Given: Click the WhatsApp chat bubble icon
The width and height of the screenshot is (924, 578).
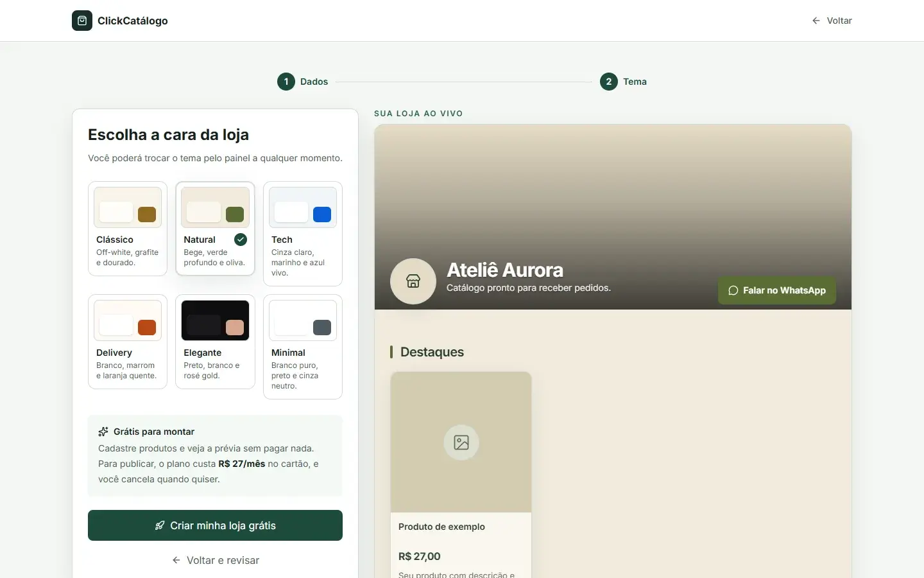Looking at the screenshot, I should click(x=733, y=290).
